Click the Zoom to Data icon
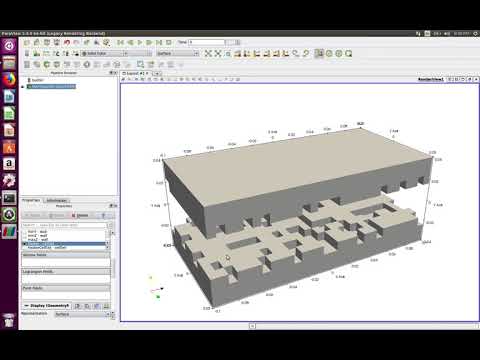480x360 pixels. click(218, 53)
